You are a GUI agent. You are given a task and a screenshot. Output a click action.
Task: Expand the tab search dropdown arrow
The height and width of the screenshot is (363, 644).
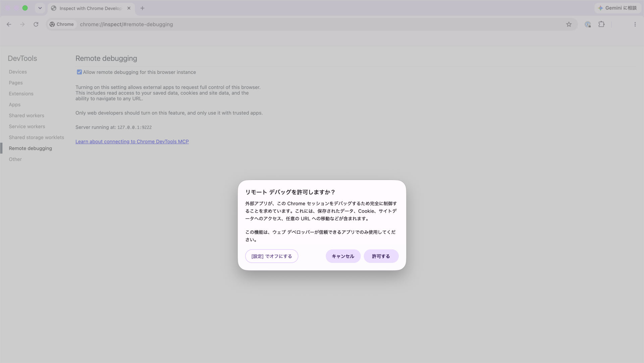(x=40, y=8)
